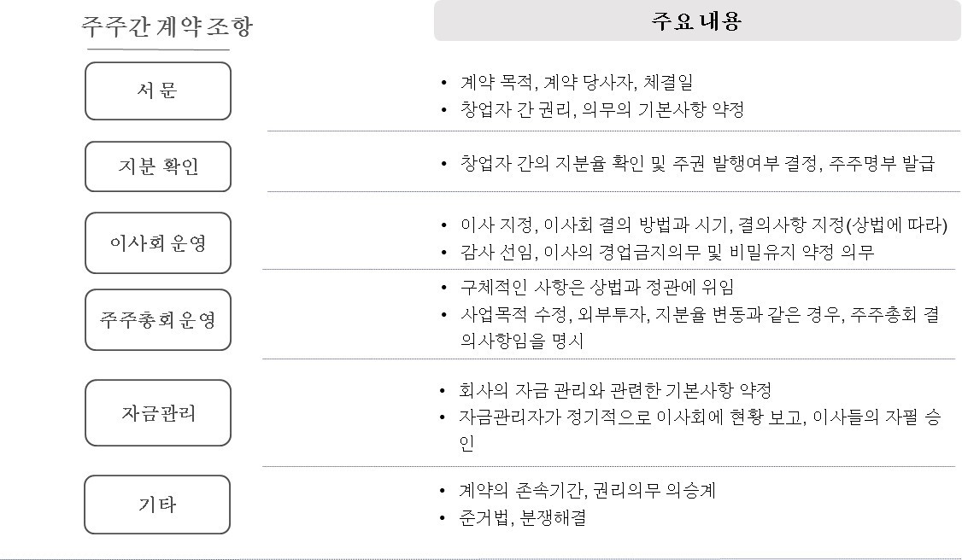Screen dimensions: 962x560
Task: Click the 감사 선임 bullet text
Action: [x=667, y=252]
